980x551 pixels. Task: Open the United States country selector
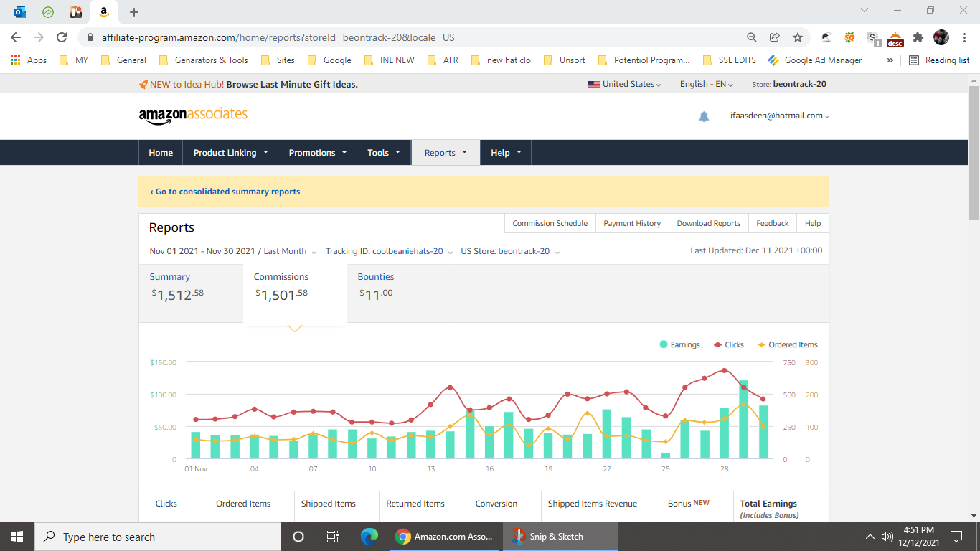pyautogui.click(x=624, y=84)
